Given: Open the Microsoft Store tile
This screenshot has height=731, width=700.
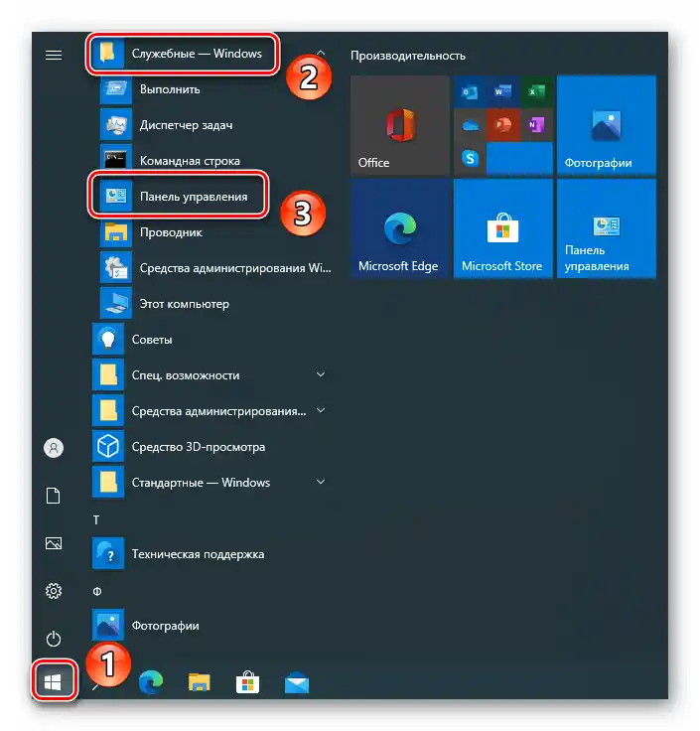Looking at the screenshot, I should click(x=502, y=228).
